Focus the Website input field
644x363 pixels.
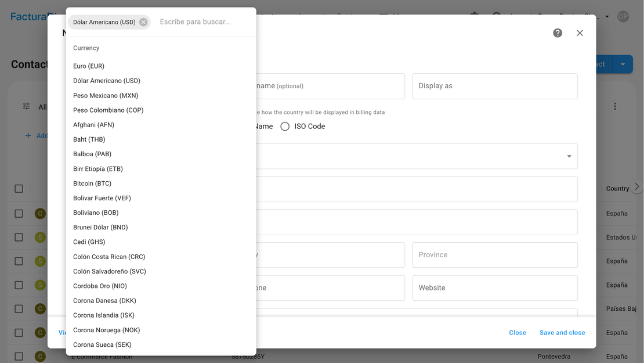tap(494, 288)
